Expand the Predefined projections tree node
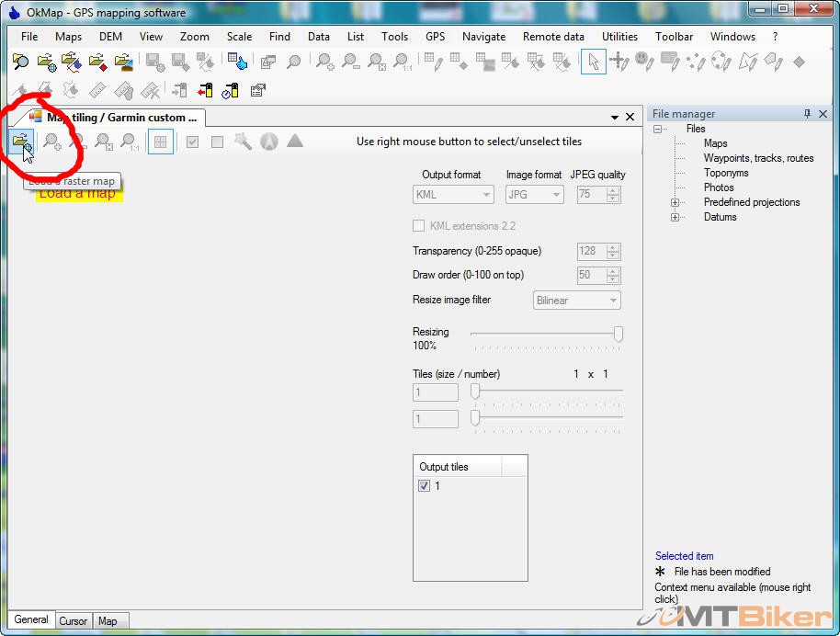Image resolution: width=840 pixels, height=636 pixels. pos(675,202)
